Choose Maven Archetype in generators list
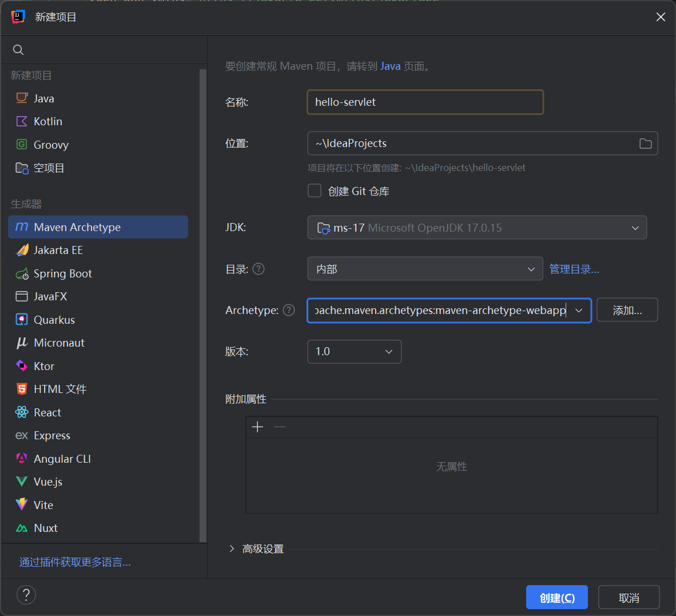Viewport: 676px width, 616px height. [x=98, y=226]
